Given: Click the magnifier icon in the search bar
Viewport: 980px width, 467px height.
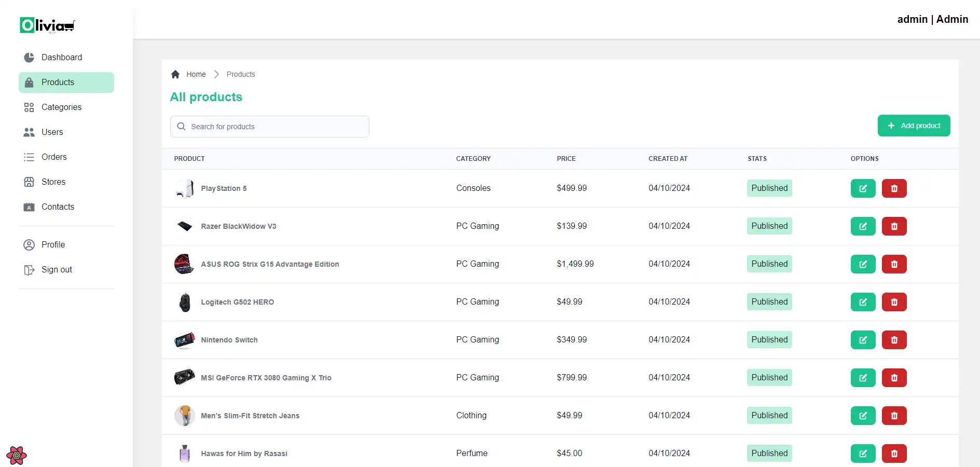Looking at the screenshot, I should click(x=181, y=127).
